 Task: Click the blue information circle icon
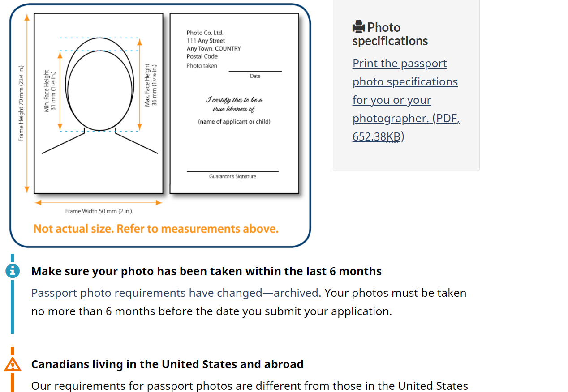pyautogui.click(x=13, y=271)
